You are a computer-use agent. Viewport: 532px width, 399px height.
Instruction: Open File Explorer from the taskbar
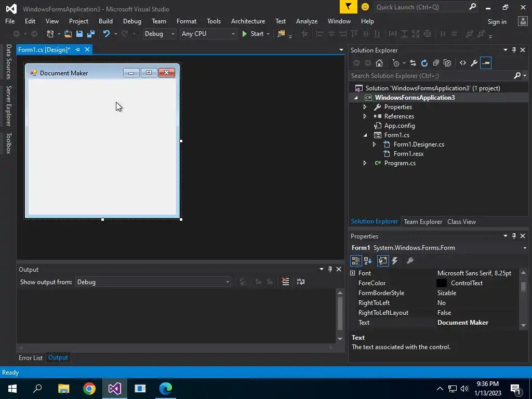coord(64,389)
